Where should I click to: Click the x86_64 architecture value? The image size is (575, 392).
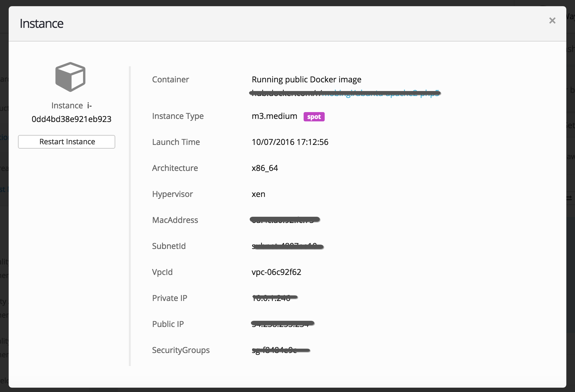click(265, 168)
